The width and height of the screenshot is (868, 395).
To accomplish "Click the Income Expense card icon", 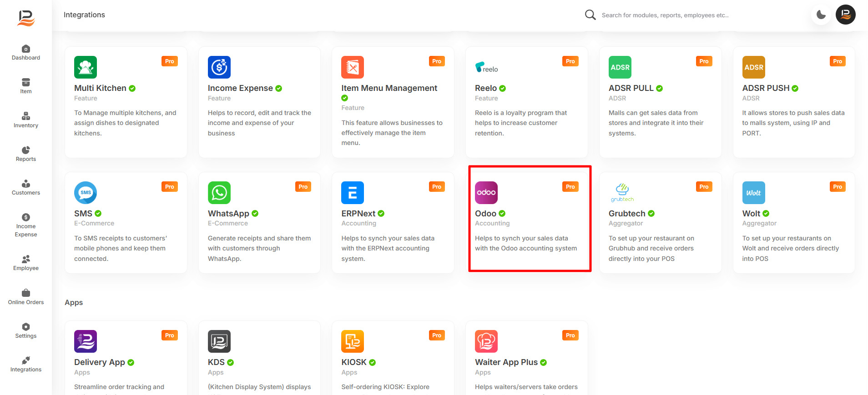I will 219,67.
